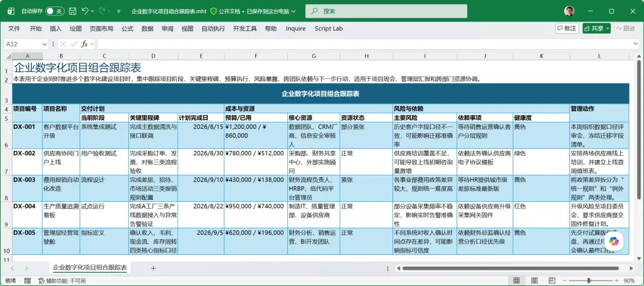Click the 辅助功能: 不可用 status entry
Screen dimensions: 644x286
coord(62,281)
